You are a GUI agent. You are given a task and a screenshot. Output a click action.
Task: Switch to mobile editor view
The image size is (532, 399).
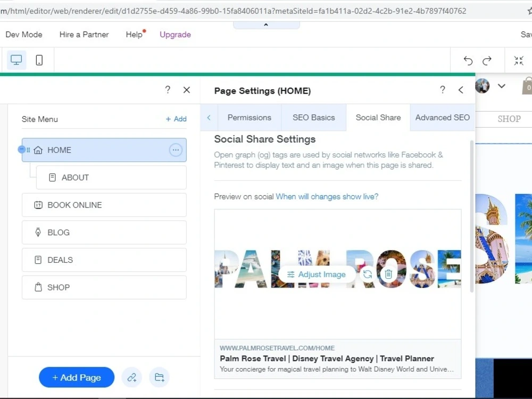(x=39, y=60)
